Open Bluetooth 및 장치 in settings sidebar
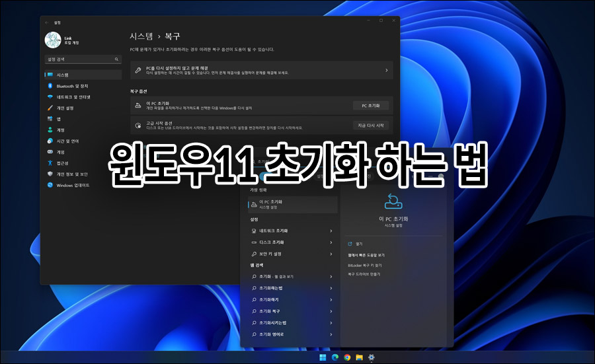 pyautogui.click(x=83, y=86)
